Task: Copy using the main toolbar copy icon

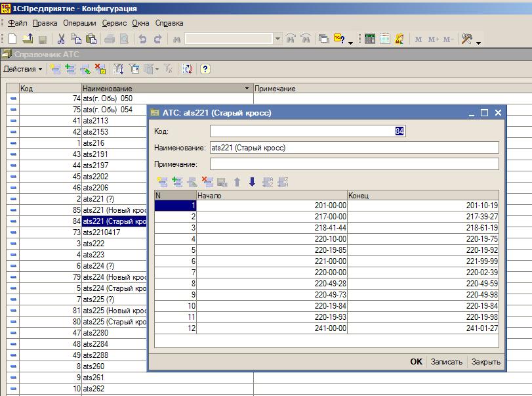Action: tap(76, 39)
